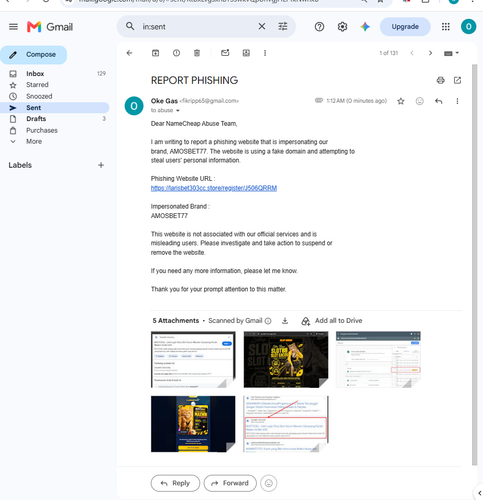Open the third attachment with red box
This screenshot has width=483, height=500.
378,359
